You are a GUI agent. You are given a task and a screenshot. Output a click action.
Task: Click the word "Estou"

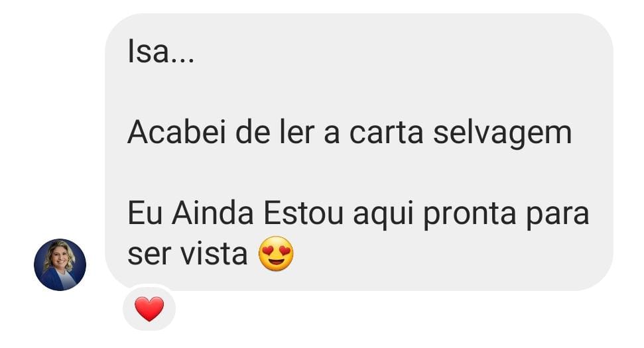(304, 213)
